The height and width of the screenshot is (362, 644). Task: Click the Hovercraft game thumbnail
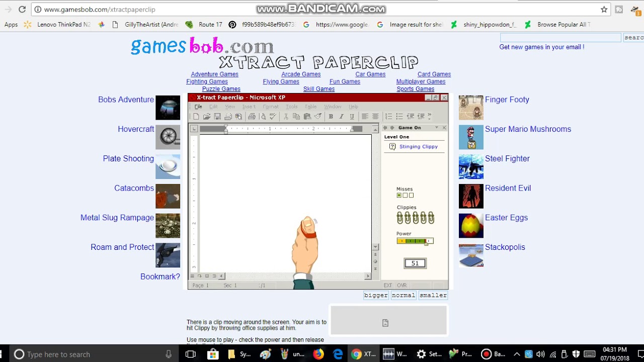click(x=168, y=137)
